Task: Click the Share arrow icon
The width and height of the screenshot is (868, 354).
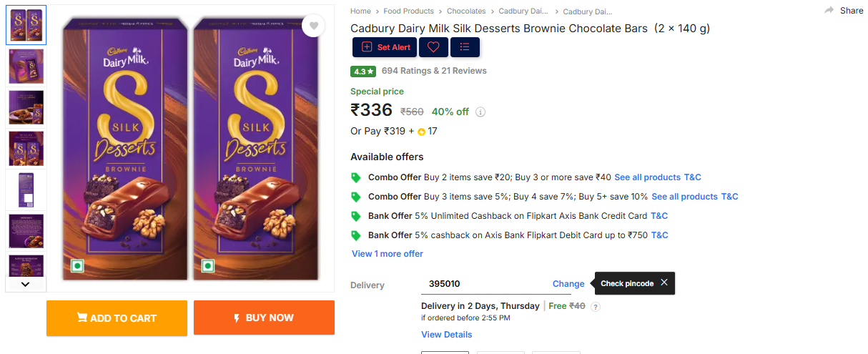Action: pyautogui.click(x=829, y=10)
